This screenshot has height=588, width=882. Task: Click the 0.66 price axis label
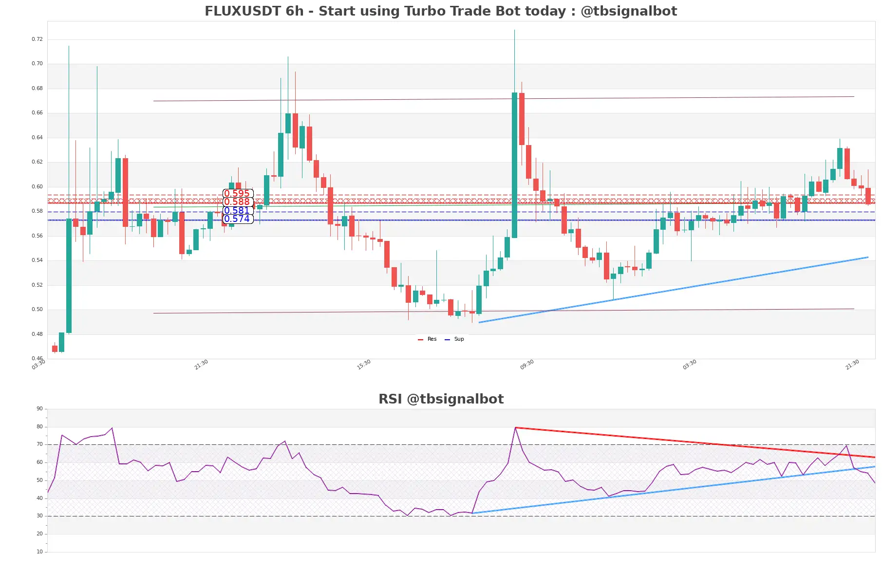coord(37,113)
